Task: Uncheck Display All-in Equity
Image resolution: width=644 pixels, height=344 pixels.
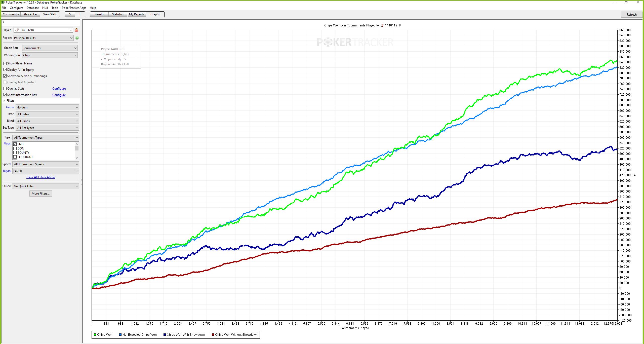Action: click(x=5, y=70)
